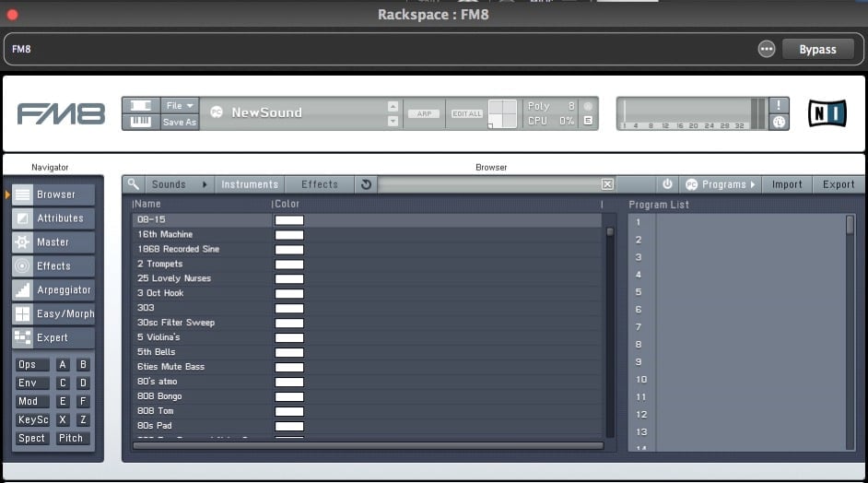Click the FM8 logo
Image resolution: width=868 pixels, height=483 pixels.
61,114
